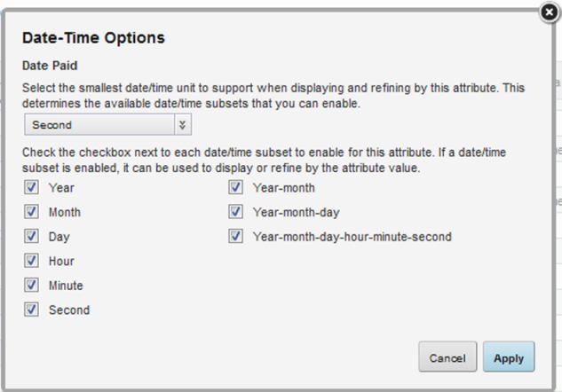Click the Date Paid attribute heading
Viewport: 562px width, 392px height.
49,66
